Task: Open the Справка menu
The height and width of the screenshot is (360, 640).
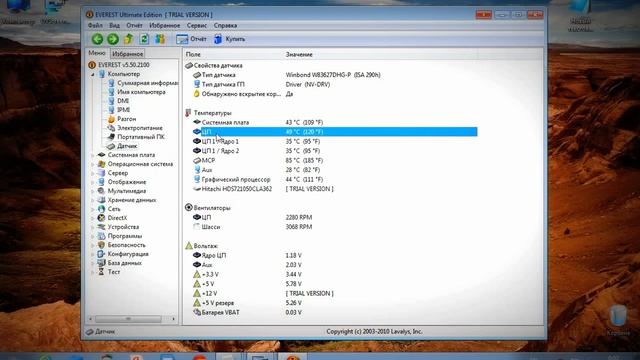Action: [x=225, y=25]
